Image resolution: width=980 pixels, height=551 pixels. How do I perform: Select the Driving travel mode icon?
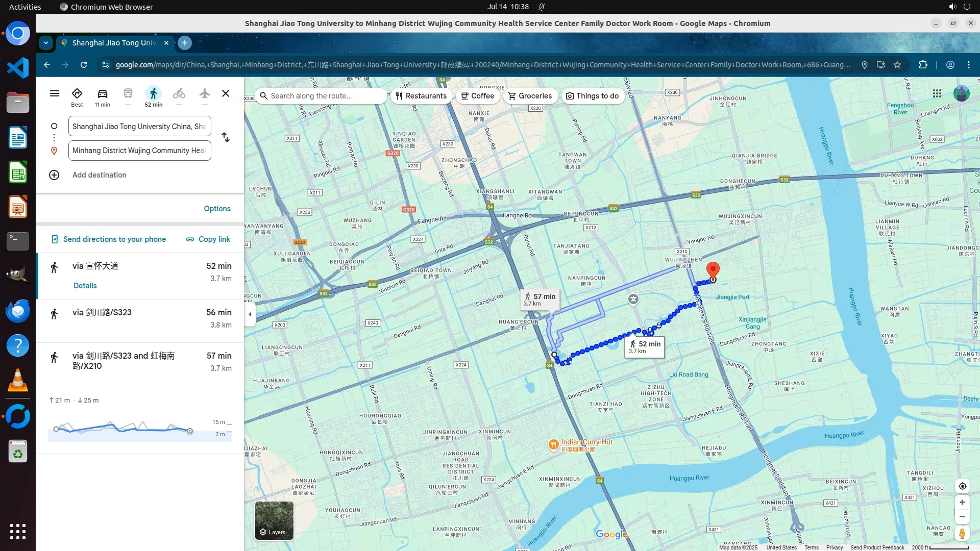102,96
